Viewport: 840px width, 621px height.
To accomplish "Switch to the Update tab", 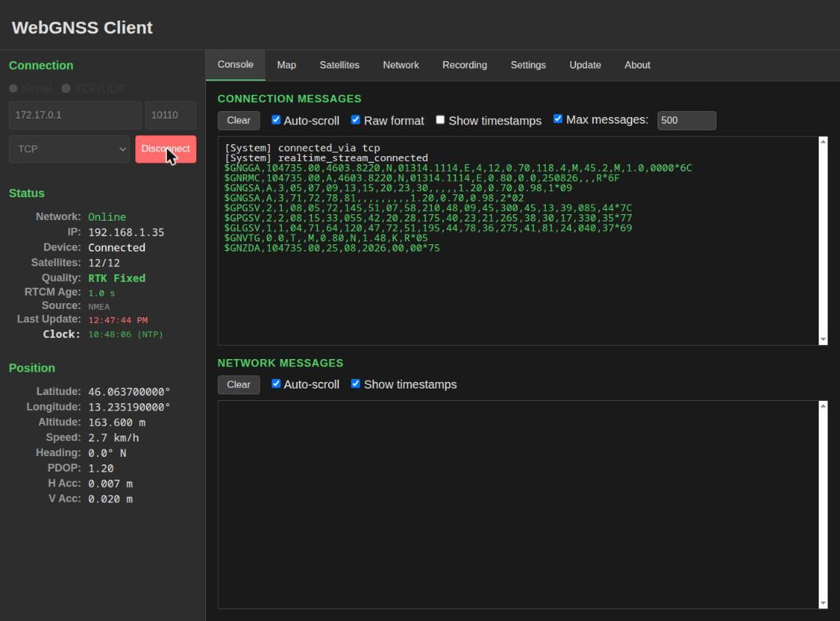I will 585,65.
